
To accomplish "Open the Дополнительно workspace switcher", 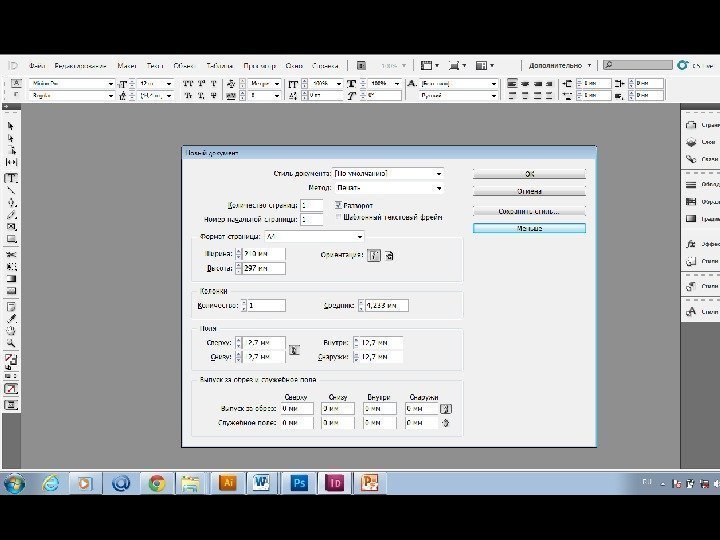I will tap(559, 66).
